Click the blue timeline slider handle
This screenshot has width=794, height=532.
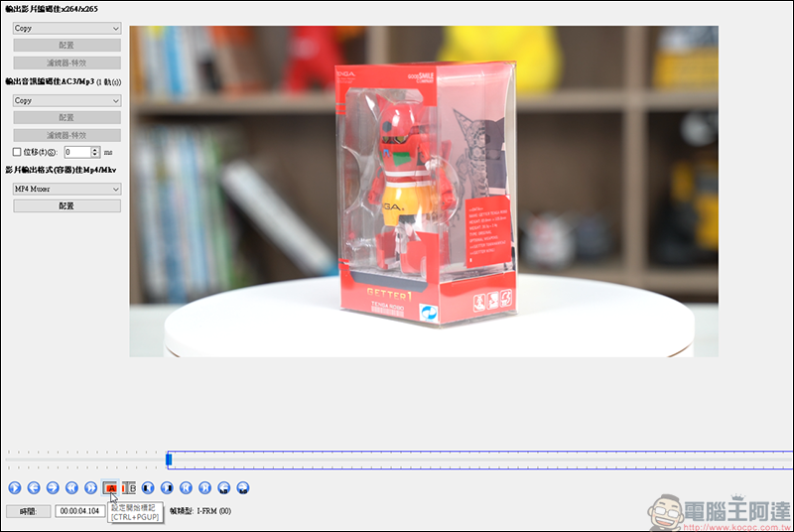tap(169, 460)
